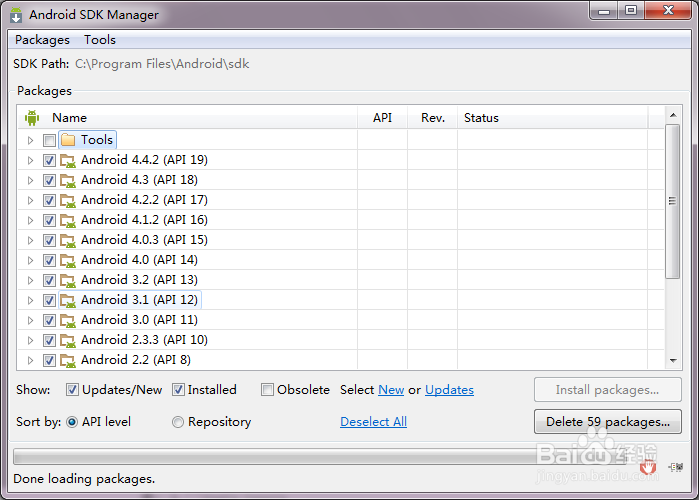Select the Android 3.1 (API 12) row label

click(139, 300)
